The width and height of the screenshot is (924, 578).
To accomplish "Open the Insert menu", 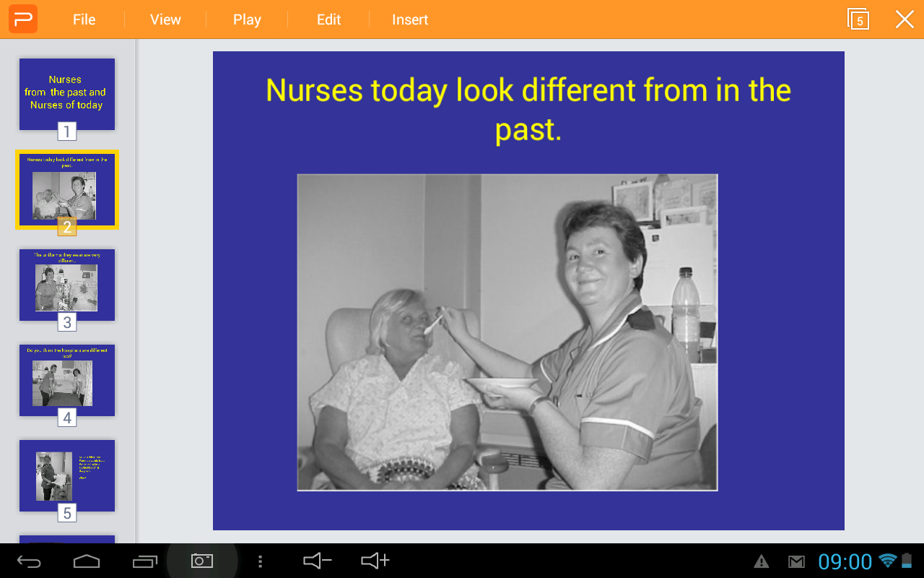I will tap(410, 20).
